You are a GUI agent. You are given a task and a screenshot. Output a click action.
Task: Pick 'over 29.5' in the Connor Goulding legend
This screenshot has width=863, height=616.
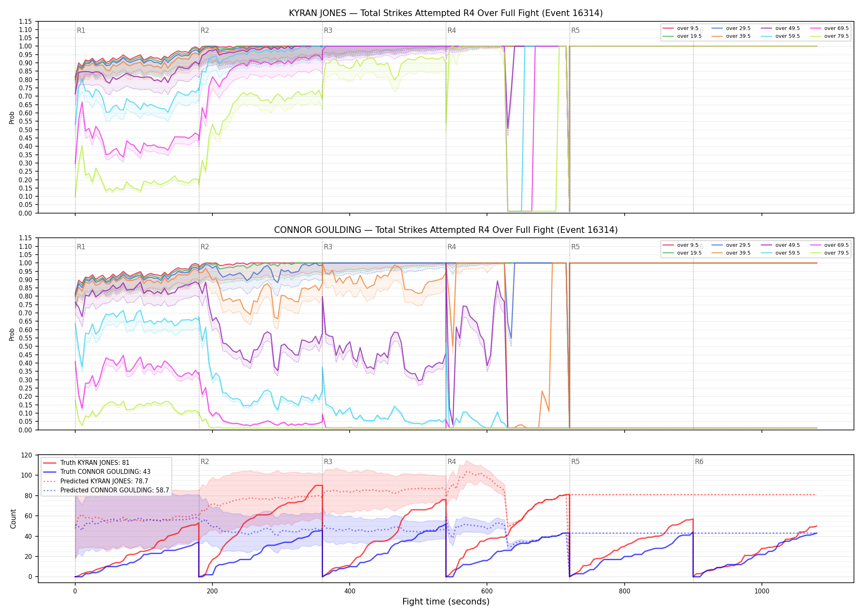coord(731,245)
